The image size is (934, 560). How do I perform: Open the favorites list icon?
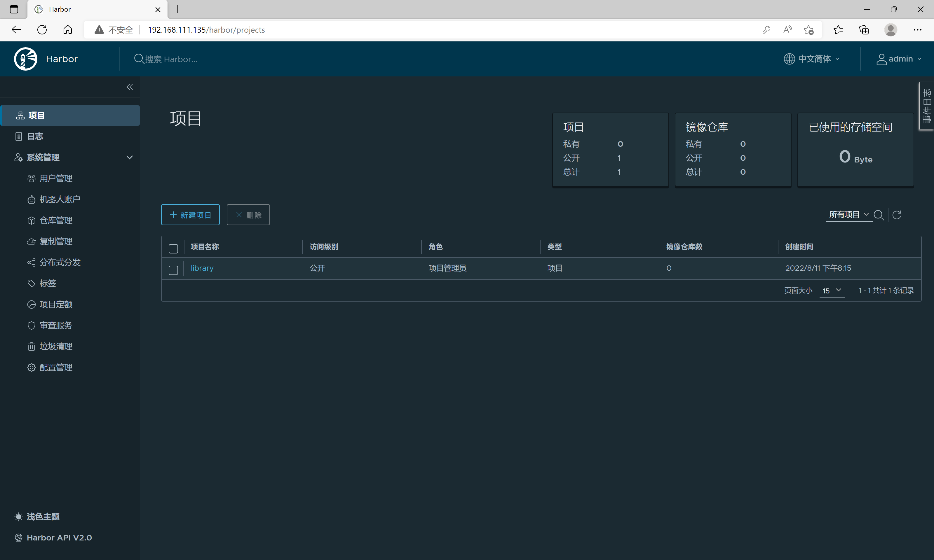click(x=838, y=30)
